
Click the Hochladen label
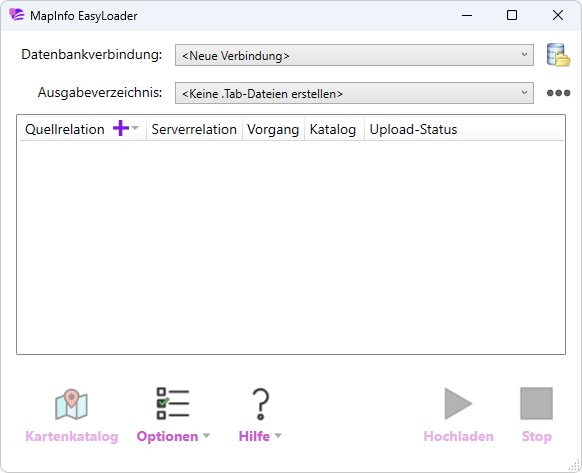[458, 436]
